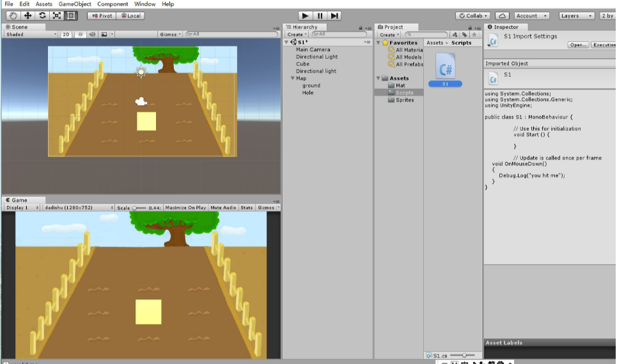
Task: Lock the Project panel
Action: click(x=470, y=28)
